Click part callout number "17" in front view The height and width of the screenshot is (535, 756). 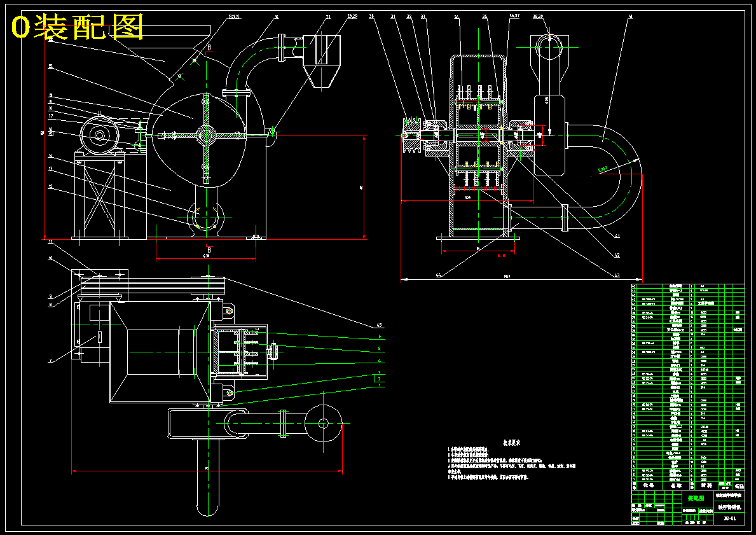pyautogui.click(x=50, y=116)
